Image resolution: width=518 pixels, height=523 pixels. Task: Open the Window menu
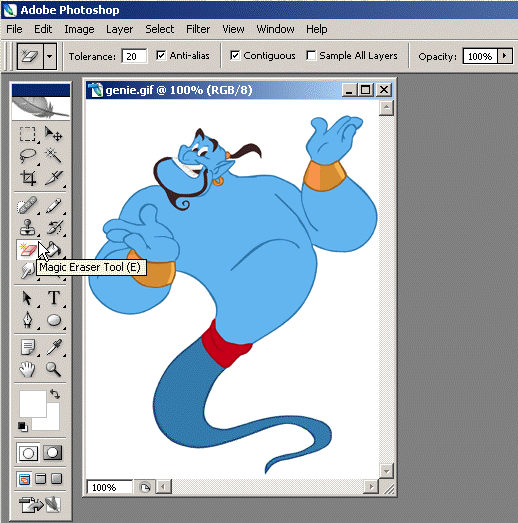pyautogui.click(x=275, y=29)
